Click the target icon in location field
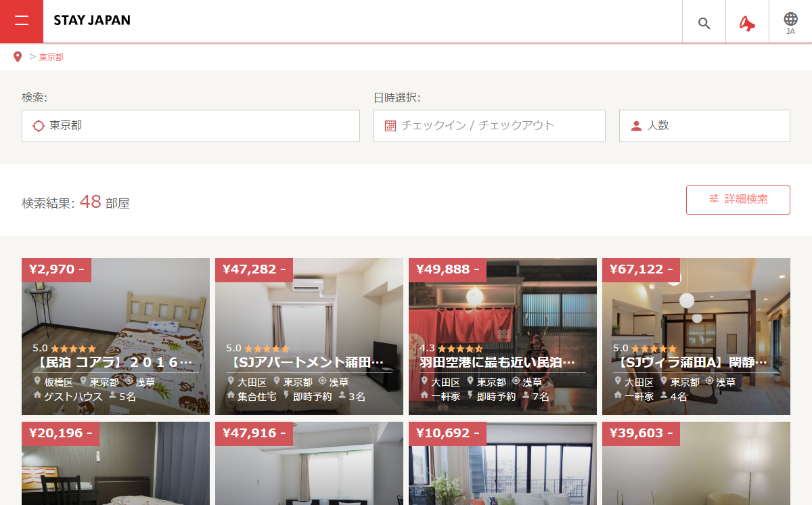The height and width of the screenshot is (505, 812). [x=39, y=126]
